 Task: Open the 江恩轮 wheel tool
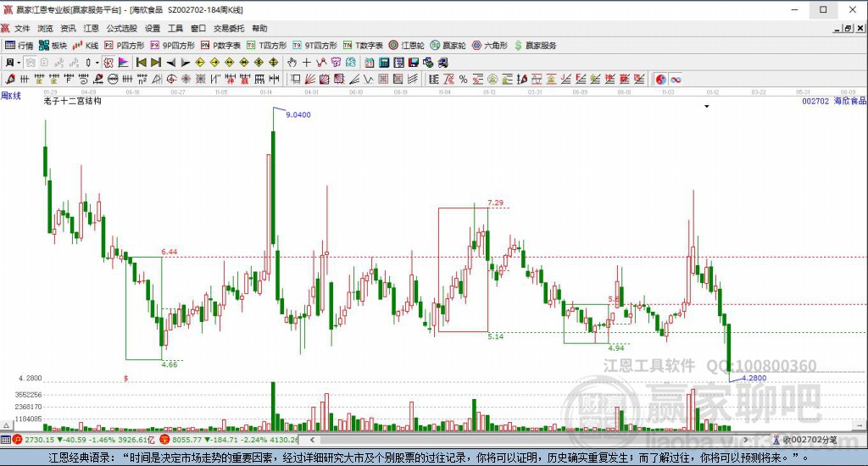(406, 46)
